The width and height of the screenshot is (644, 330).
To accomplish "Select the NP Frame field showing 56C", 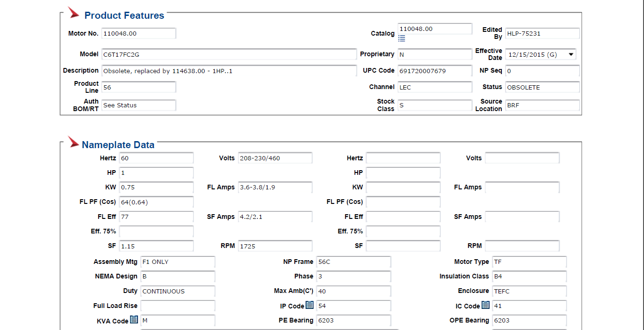I will (x=353, y=262).
